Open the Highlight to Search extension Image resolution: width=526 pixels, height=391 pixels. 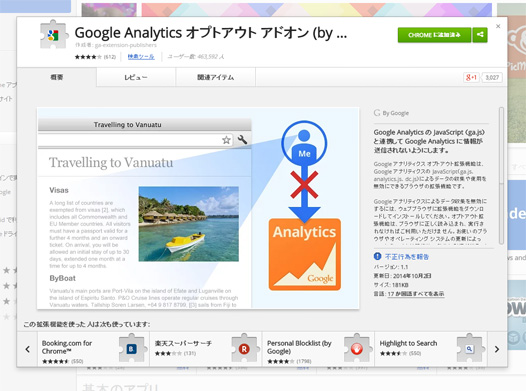431,349
